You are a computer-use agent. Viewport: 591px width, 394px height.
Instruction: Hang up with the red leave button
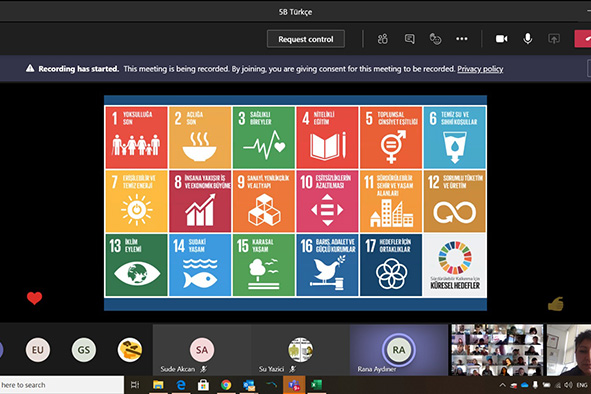[x=583, y=39]
